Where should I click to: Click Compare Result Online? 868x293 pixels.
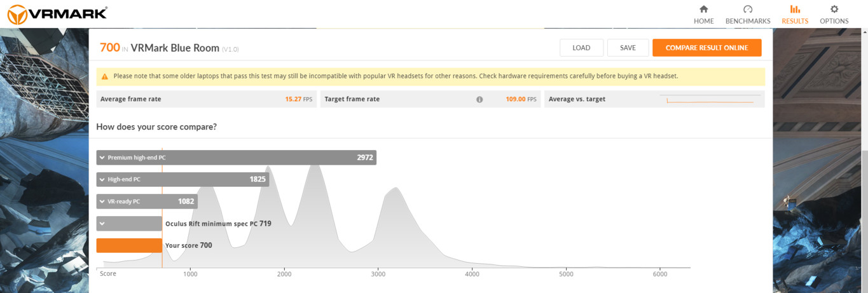[x=706, y=48]
